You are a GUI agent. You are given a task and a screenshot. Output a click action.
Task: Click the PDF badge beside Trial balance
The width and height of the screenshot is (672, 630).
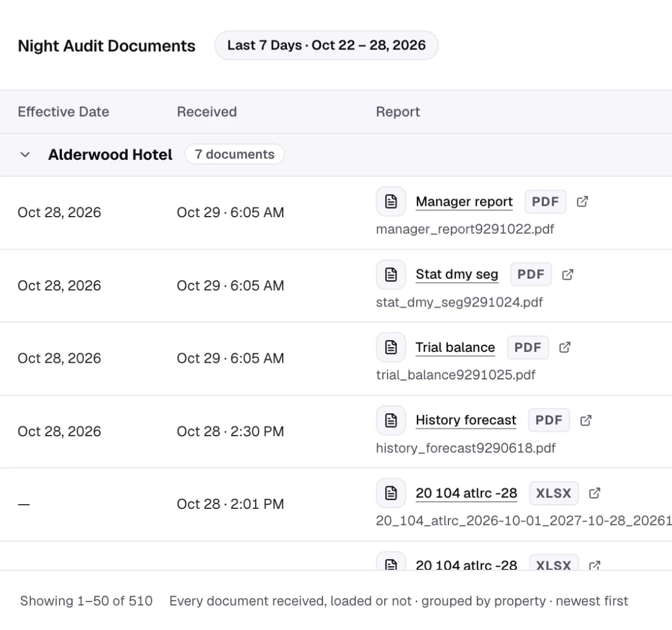[x=528, y=347]
